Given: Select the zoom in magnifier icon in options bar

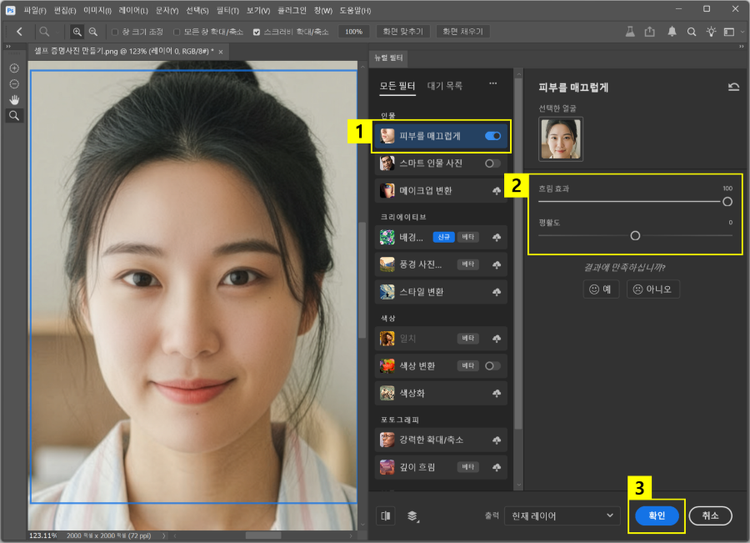Looking at the screenshot, I should click(77, 32).
